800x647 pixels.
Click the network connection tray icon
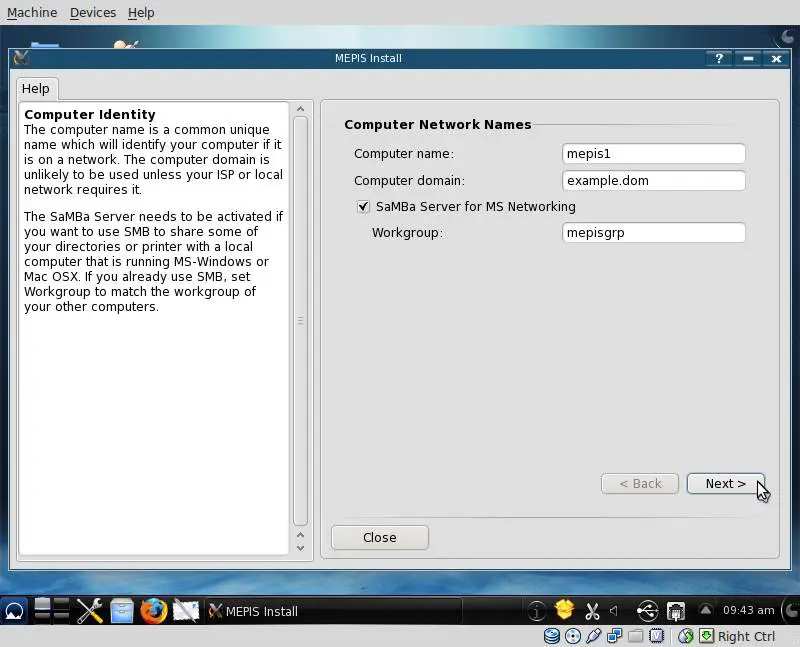(x=676, y=611)
